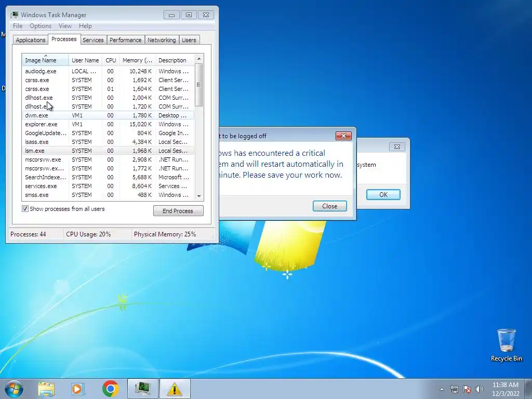Screen dimensions: 532x399
Task: Click the Close button in restart warning dialog
Action: [x=330, y=206]
